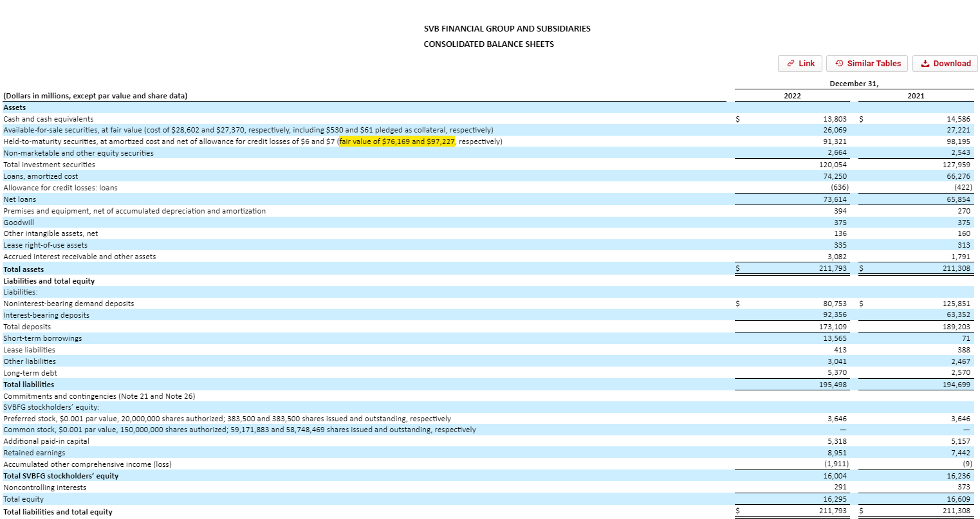Click 'Total liabilities' row label
980x519 pixels.
click(29, 385)
